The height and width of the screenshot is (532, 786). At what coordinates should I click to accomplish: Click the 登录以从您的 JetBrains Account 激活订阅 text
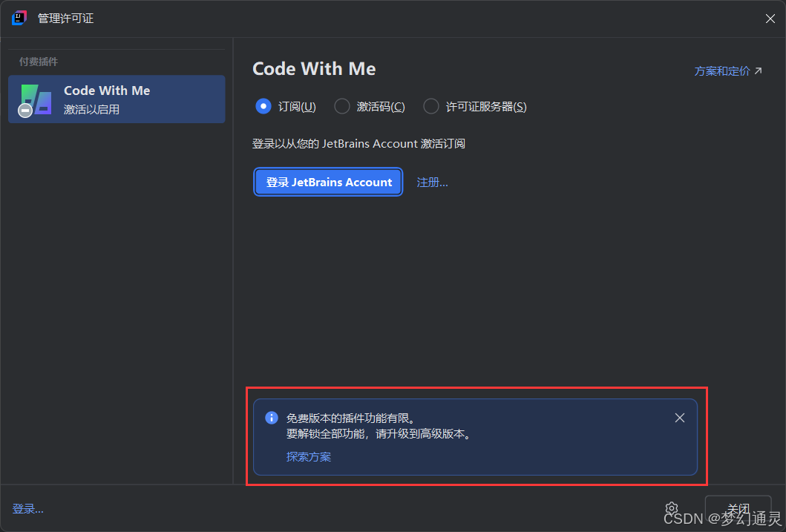tap(359, 144)
